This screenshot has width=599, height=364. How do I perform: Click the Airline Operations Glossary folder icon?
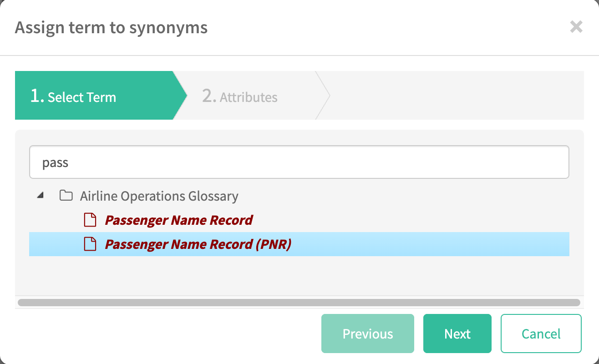pyautogui.click(x=66, y=196)
